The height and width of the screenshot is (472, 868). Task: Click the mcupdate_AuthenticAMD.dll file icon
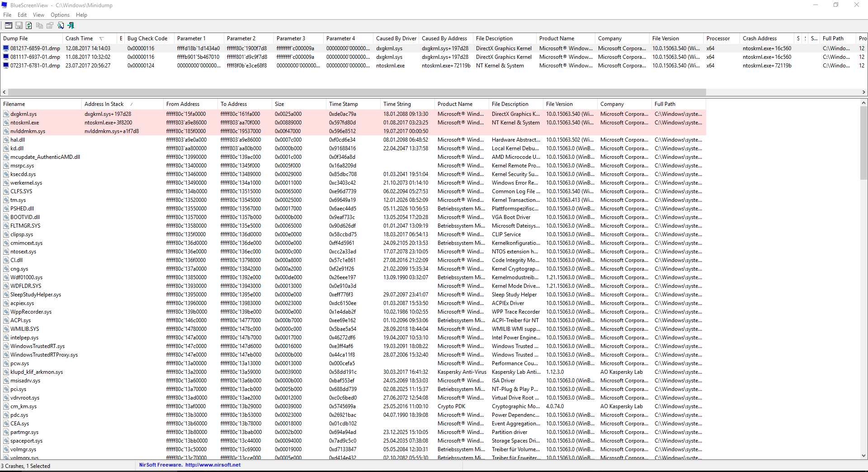click(x=6, y=157)
